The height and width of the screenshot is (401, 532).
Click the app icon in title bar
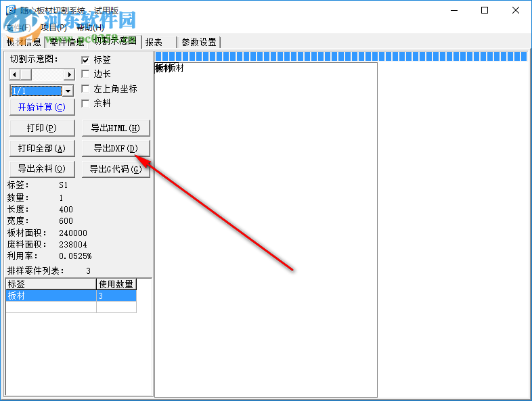(x=11, y=10)
